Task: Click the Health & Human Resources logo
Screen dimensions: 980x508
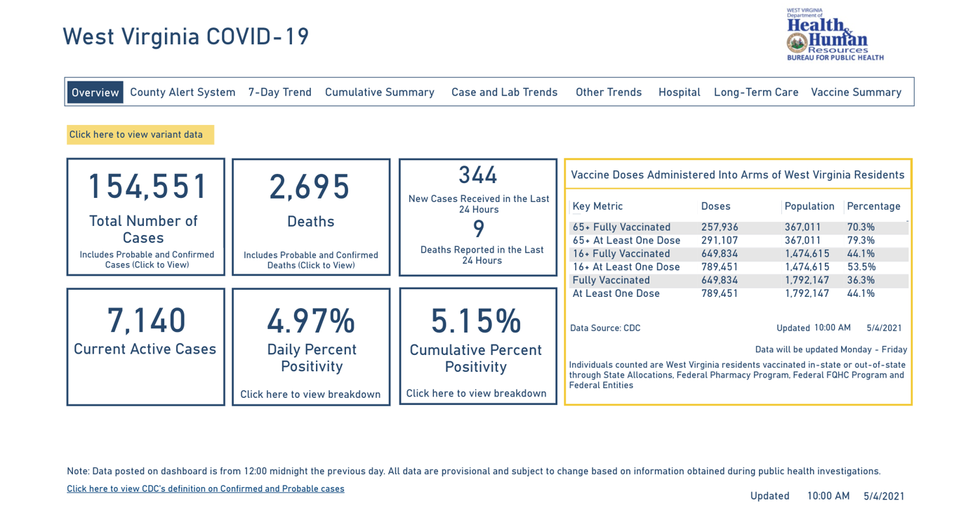Action: (x=835, y=34)
